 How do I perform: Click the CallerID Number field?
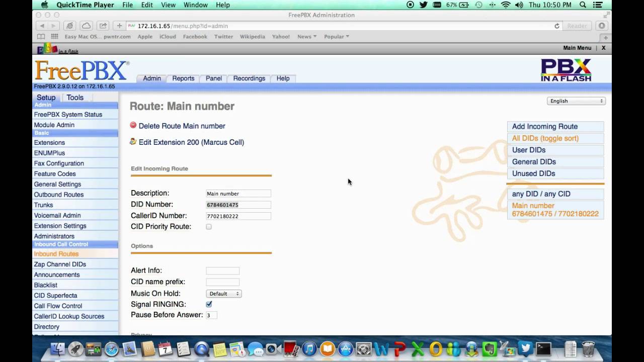pos(238,216)
